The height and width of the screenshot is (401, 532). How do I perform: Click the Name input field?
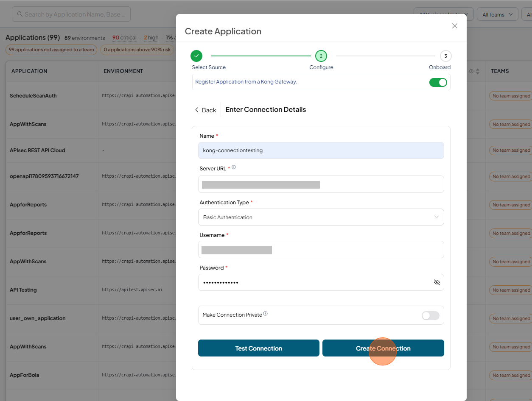tap(321, 150)
